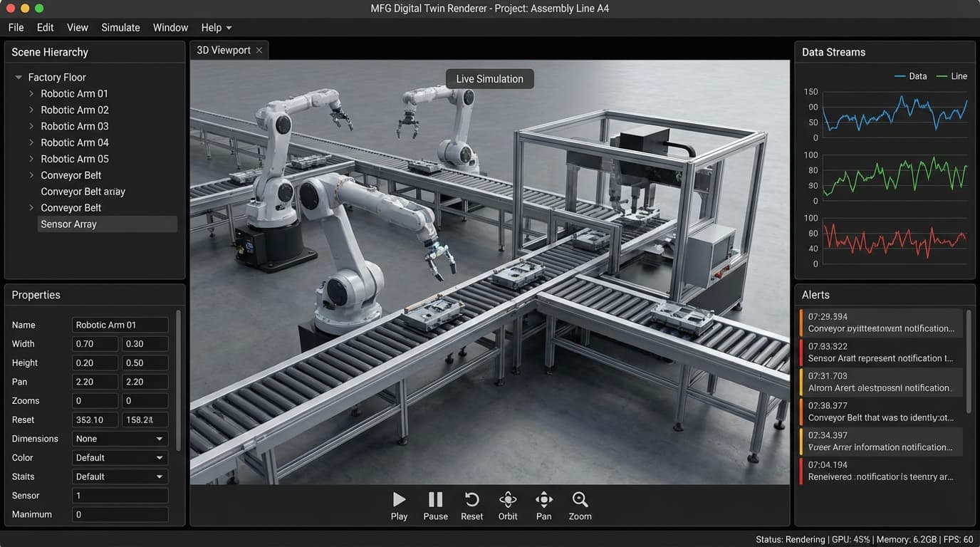
Task: Click the 07:29.394 Conveyor alert entry
Action: click(x=882, y=322)
